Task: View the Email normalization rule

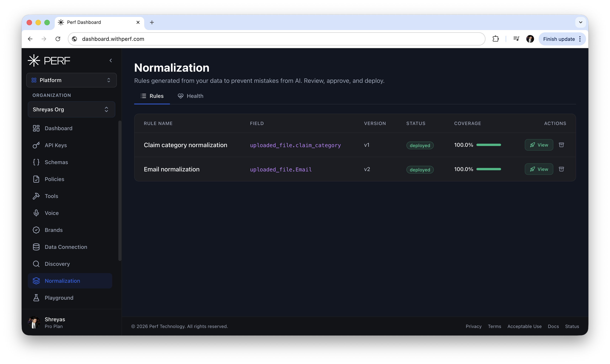Action: (539, 169)
